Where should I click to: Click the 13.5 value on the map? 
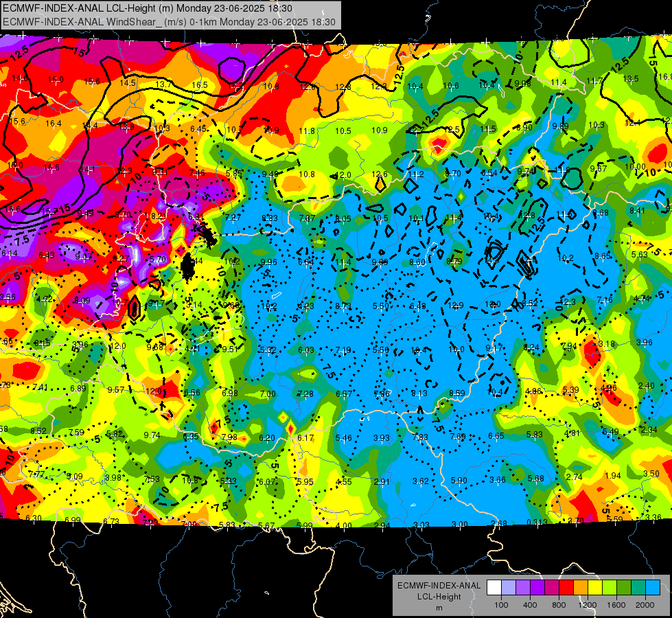pyautogui.click(x=631, y=78)
